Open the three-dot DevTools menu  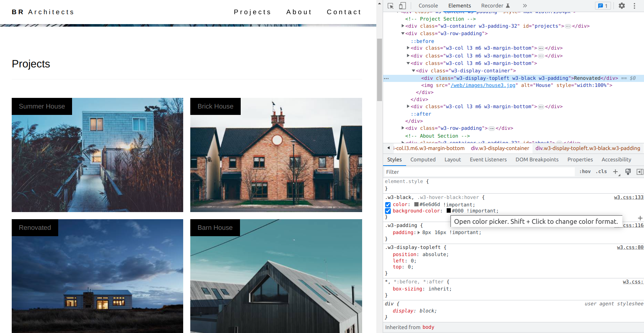635,6
